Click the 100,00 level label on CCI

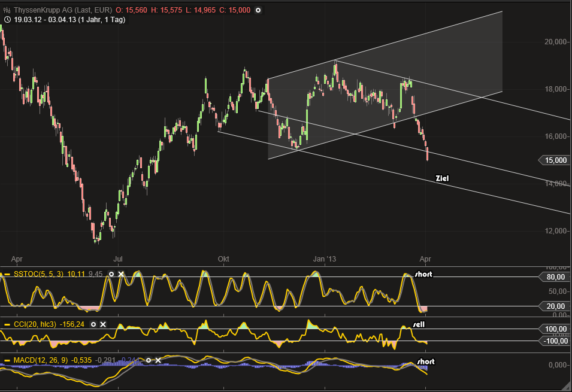(x=554, y=329)
